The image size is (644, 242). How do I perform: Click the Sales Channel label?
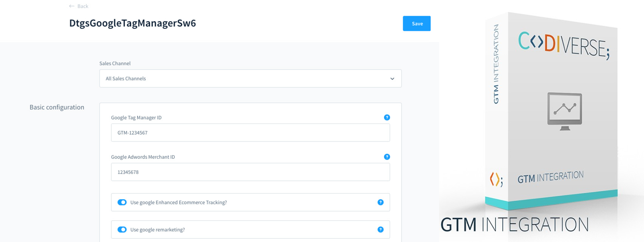115,63
